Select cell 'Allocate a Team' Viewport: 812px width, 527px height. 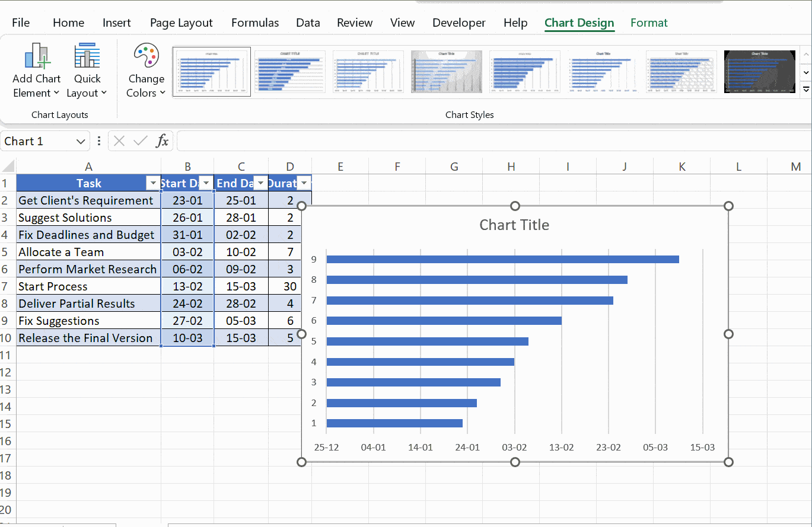click(88, 252)
